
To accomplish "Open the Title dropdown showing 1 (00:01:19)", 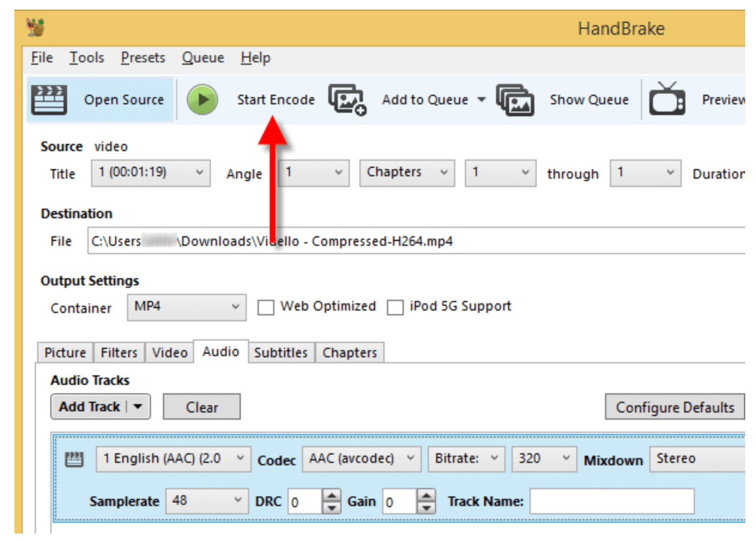I will point(151,173).
